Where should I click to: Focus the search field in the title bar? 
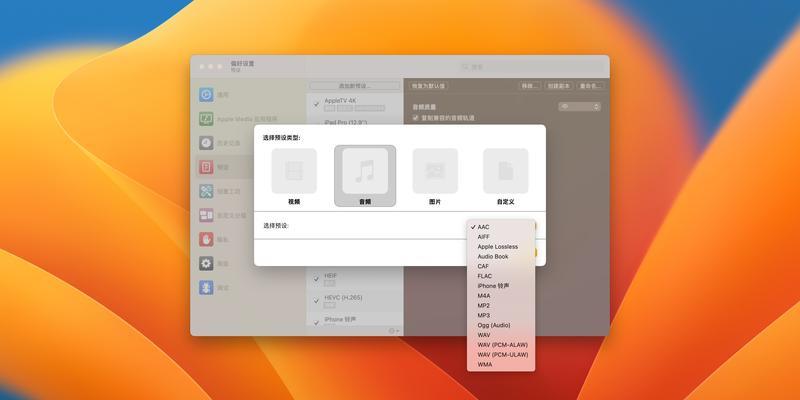531,67
